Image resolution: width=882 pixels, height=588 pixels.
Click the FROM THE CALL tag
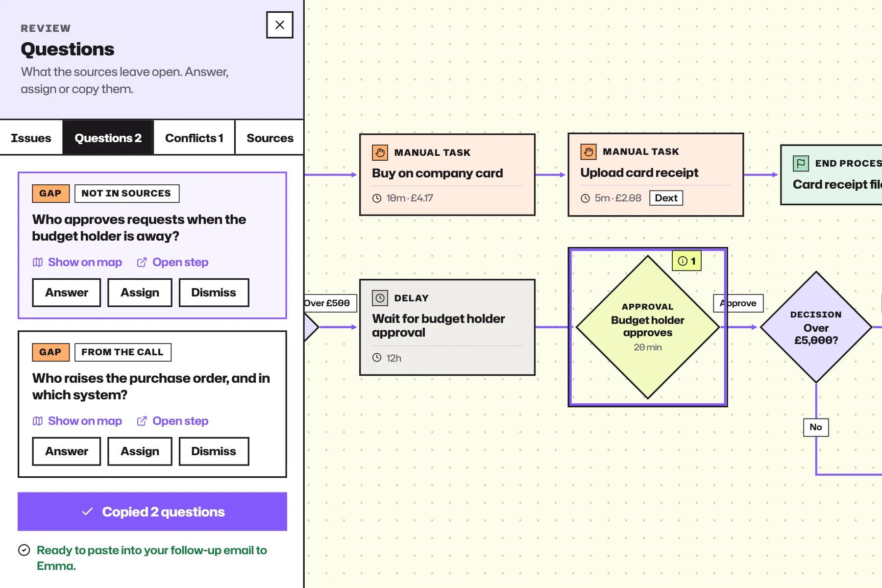tap(123, 352)
